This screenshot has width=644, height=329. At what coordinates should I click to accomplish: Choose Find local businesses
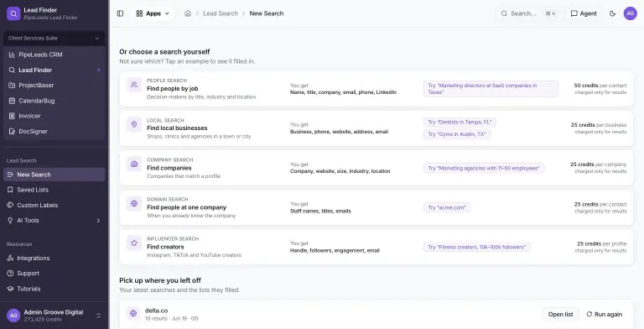pos(177,128)
